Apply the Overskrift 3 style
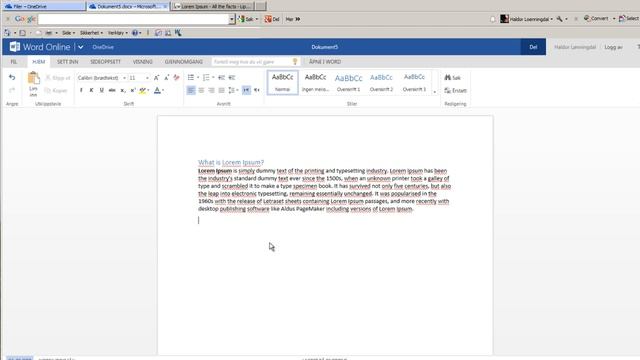Screen dimensions: 640x360 [414, 82]
